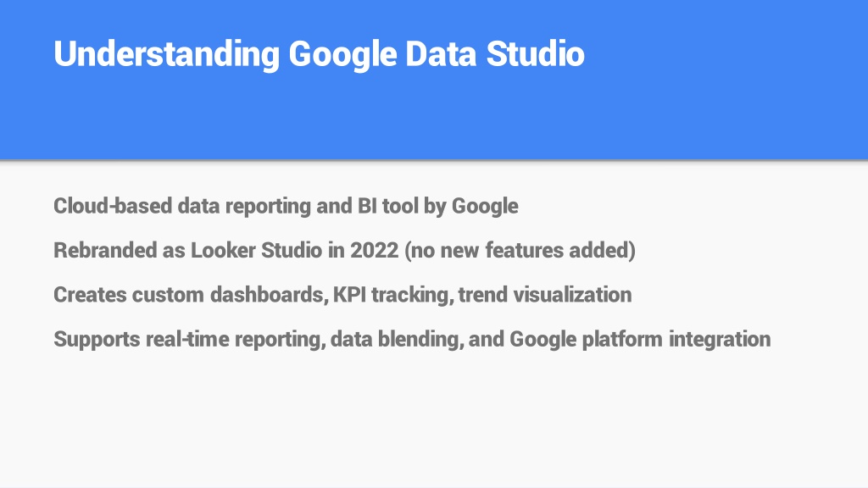Screen dimensions: 868x488
Task: Click the 'Cloud-based data reporting' bullet line
Action: click(286, 206)
